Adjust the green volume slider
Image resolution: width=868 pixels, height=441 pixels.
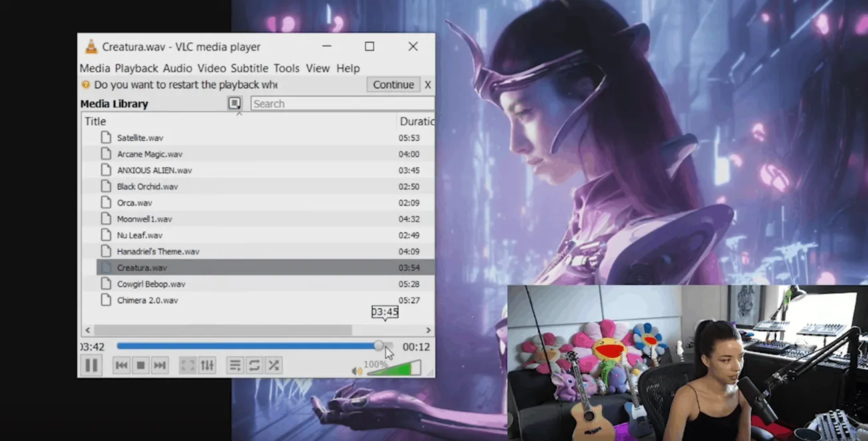coord(394,368)
